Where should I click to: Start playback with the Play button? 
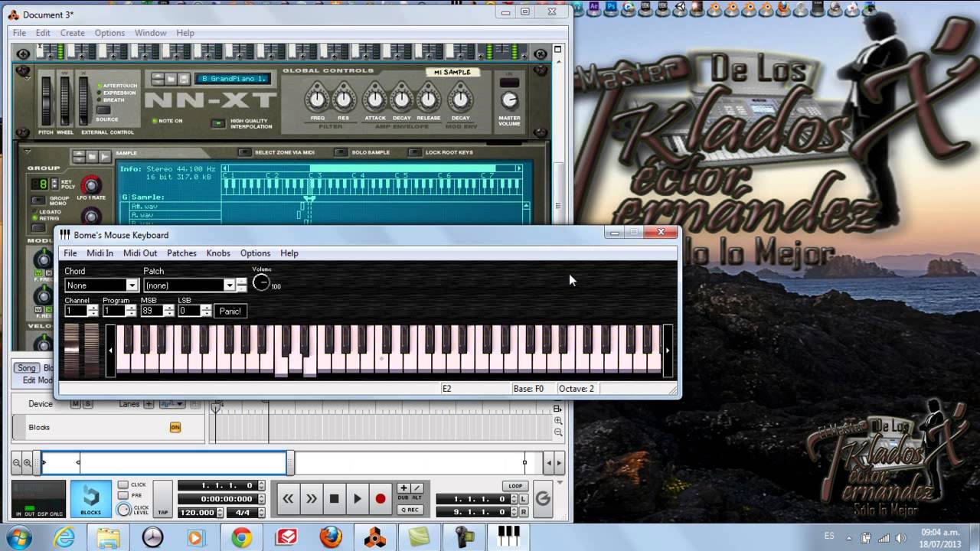(x=357, y=499)
